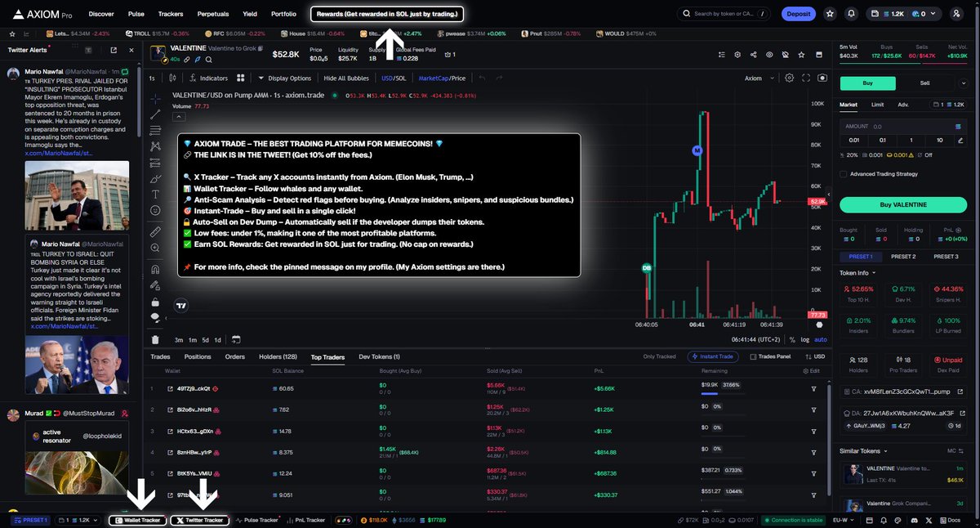
Task: Click the Deposit button
Action: [x=798, y=14]
